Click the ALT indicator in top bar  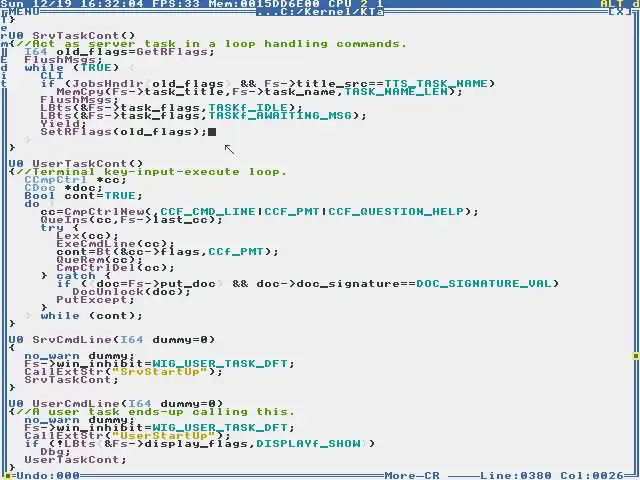(611, 4)
